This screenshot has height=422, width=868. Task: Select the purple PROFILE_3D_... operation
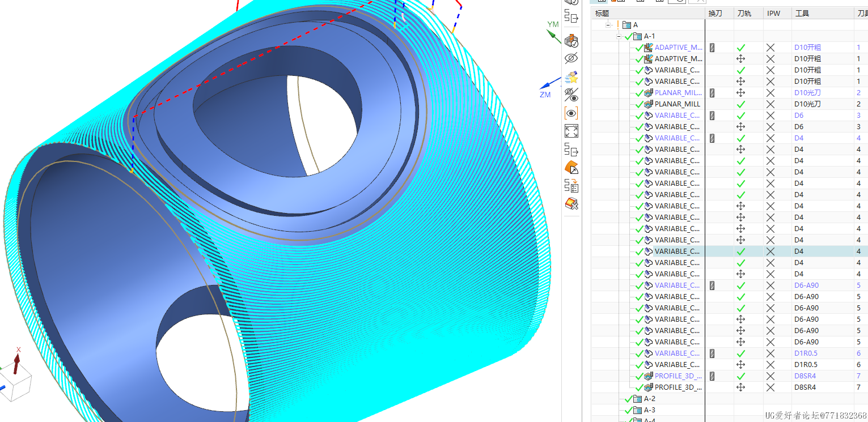(678, 376)
